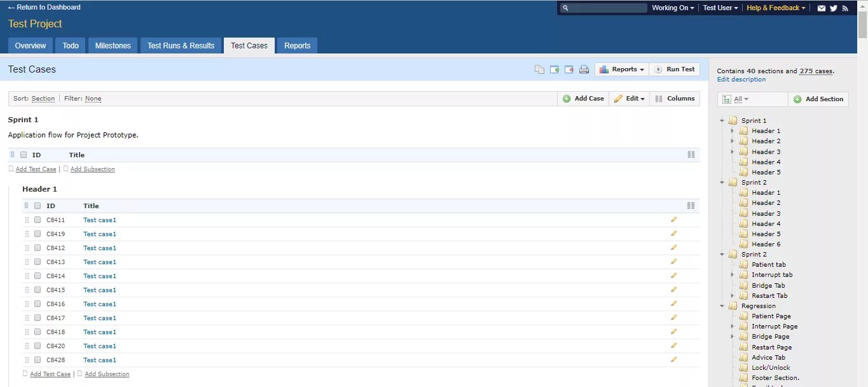
Task: Click the pencil edit icon for C8428
Action: (673, 360)
